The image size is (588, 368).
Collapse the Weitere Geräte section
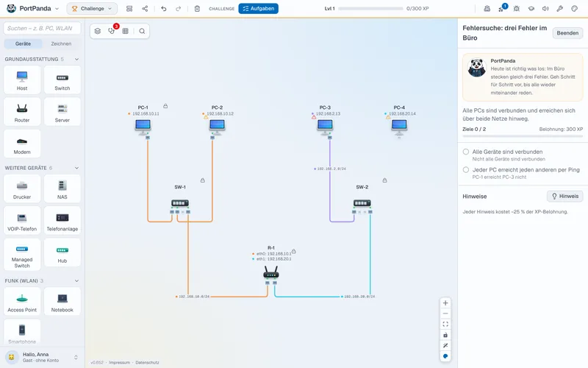pyautogui.click(x=76, y=168)
